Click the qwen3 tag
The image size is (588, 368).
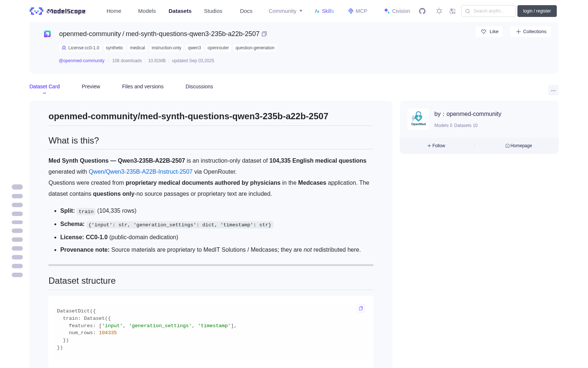(x=194, y=48)
